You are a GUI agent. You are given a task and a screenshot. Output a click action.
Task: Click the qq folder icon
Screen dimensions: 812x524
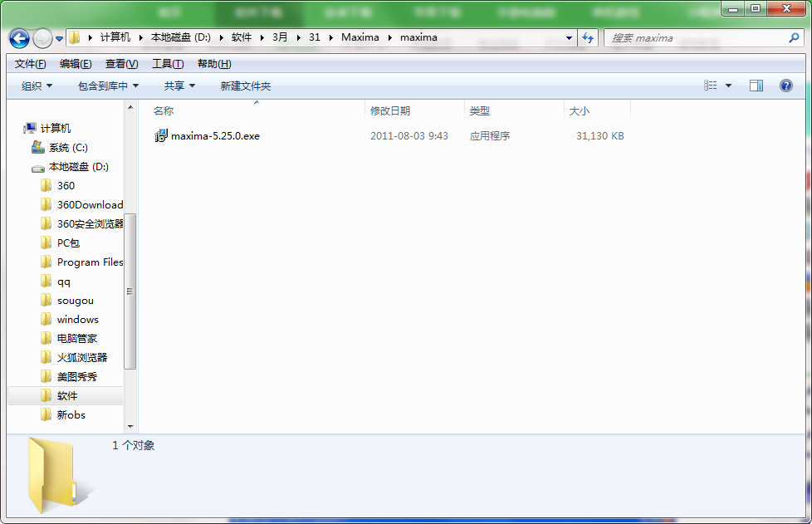46,282
